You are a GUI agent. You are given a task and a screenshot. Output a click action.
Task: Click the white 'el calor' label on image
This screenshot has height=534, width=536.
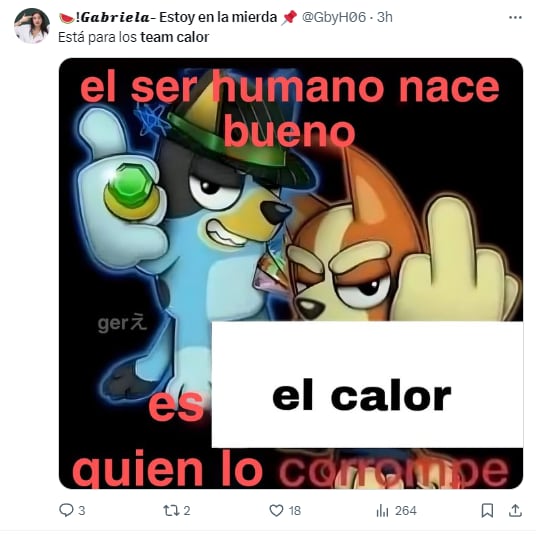pos(367,384)
